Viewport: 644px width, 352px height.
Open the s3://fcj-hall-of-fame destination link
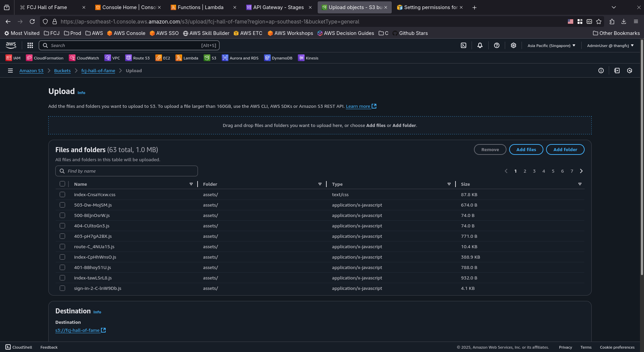point(80,330)
